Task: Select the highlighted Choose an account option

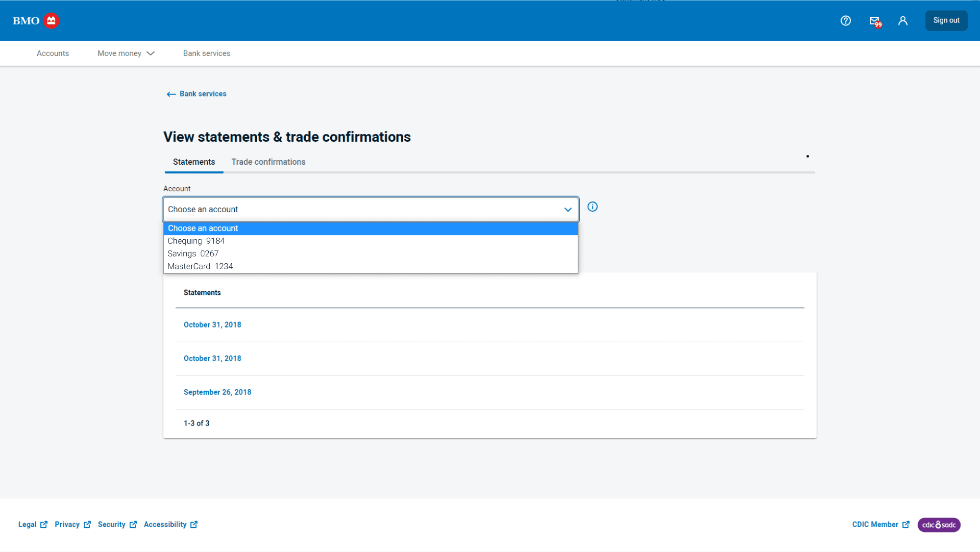Action: (370, 228)
